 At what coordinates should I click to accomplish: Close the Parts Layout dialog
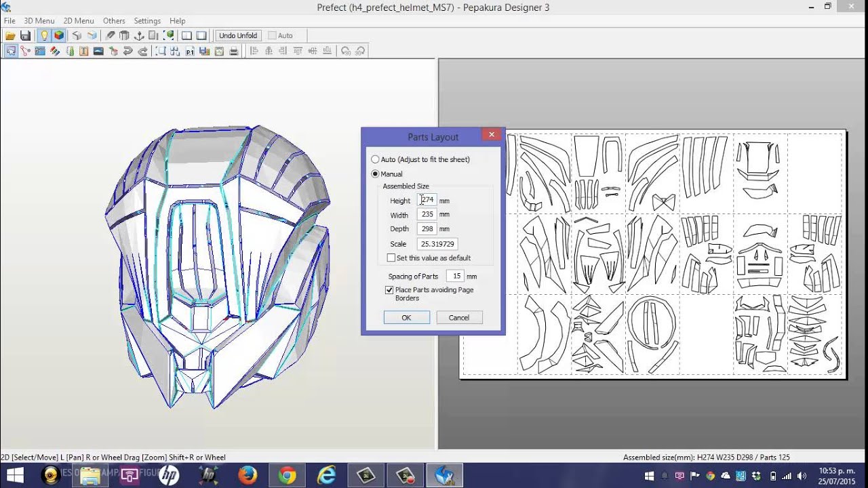[x=492, y=135]
